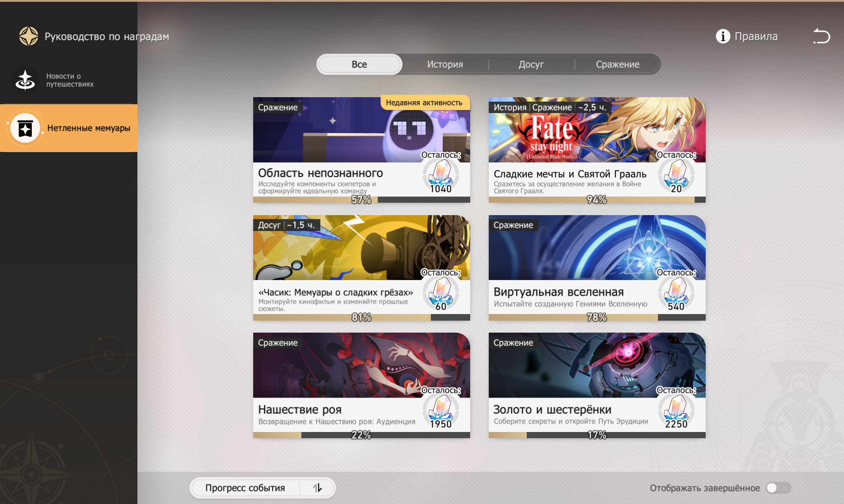Go back using the return arrow

[x=821, y=36]
